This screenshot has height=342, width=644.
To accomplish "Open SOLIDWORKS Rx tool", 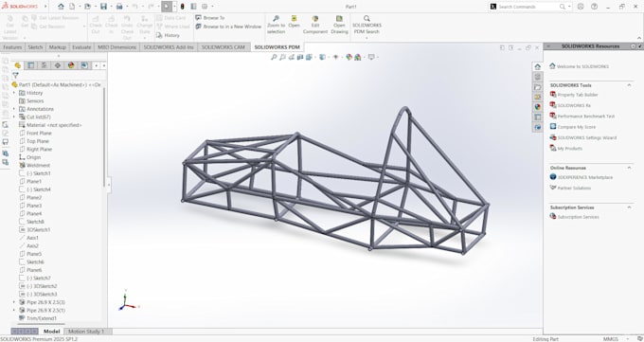I will 570,106.
